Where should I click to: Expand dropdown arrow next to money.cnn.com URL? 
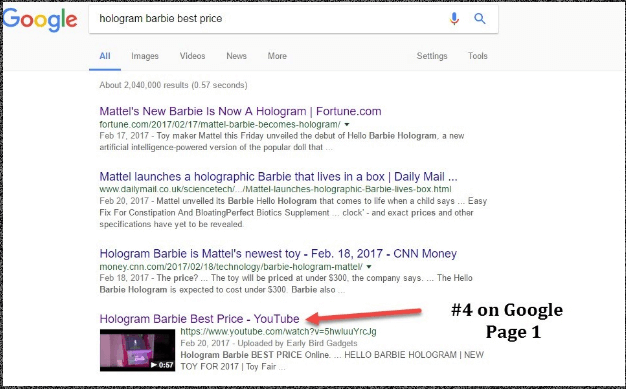click(369, 267)
